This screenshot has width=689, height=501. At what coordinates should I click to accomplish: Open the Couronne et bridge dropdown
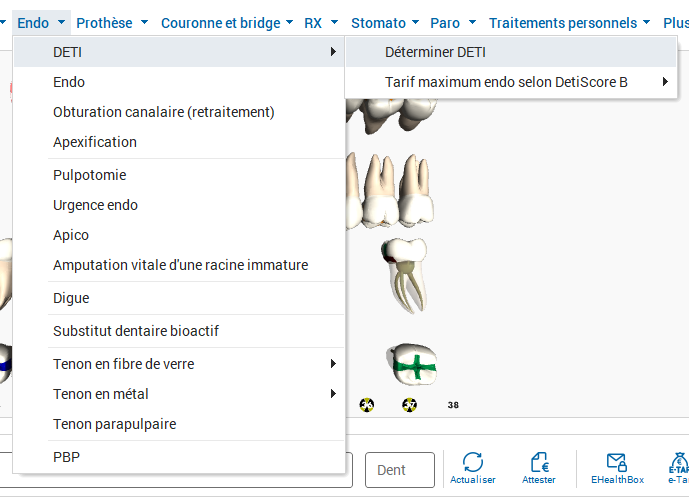(227, 23)
